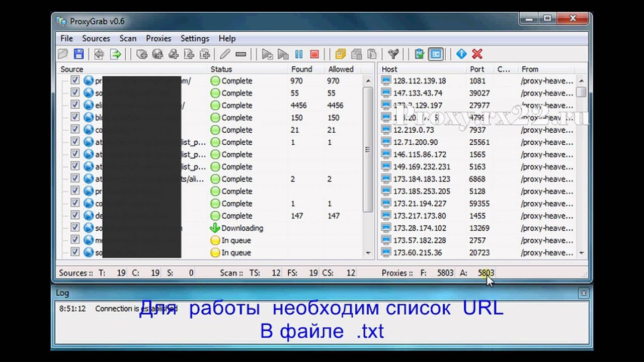
Task: Sort by the Status column header
Action: pos(247,69)
